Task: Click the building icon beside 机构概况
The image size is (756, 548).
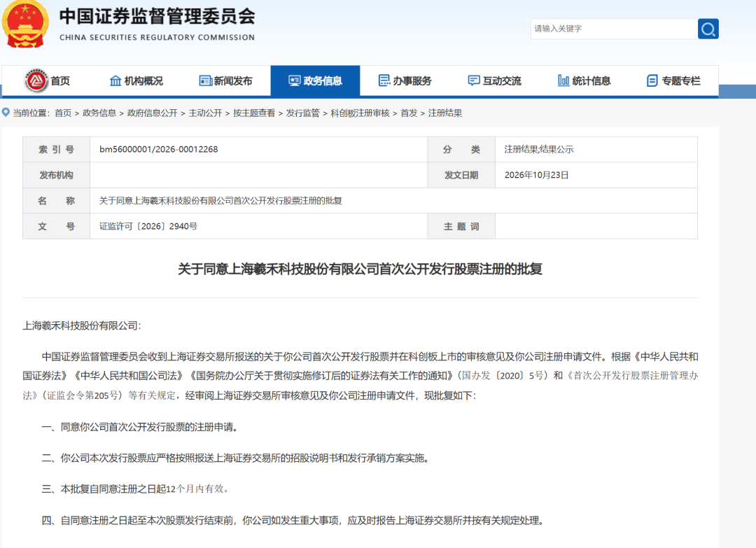Action: tap(115, 80)
